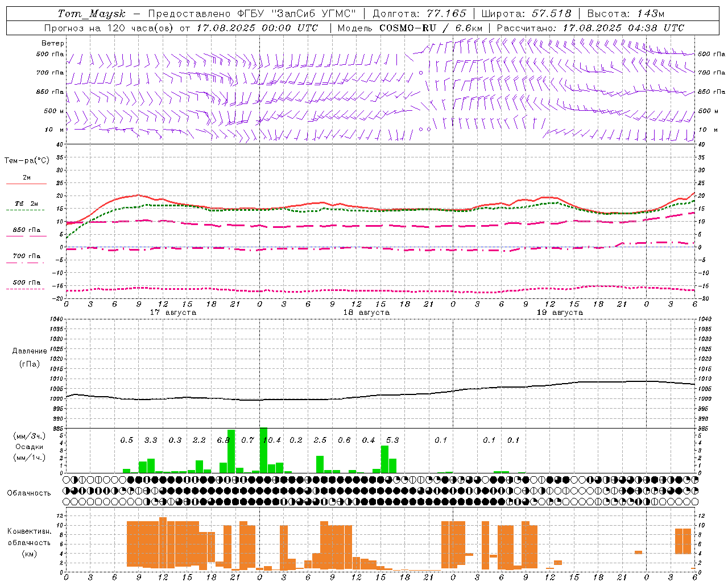This screenshot has width=728, height=582.
Task: Click the 17 августа date label
Action: point(173,313)
